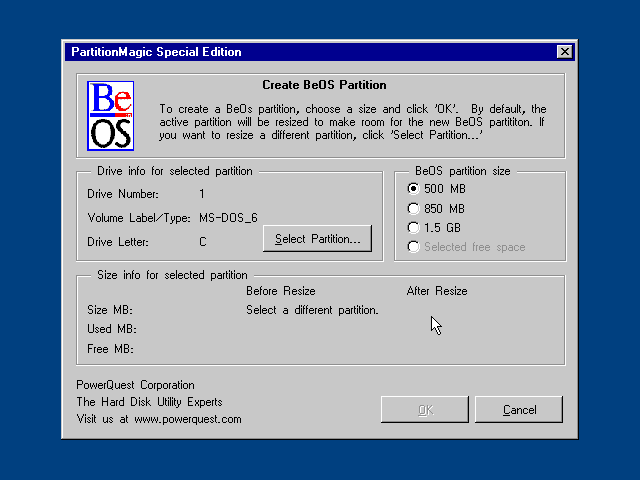
Task: Click the drive letter value 'C'
Action: point(203,242)
